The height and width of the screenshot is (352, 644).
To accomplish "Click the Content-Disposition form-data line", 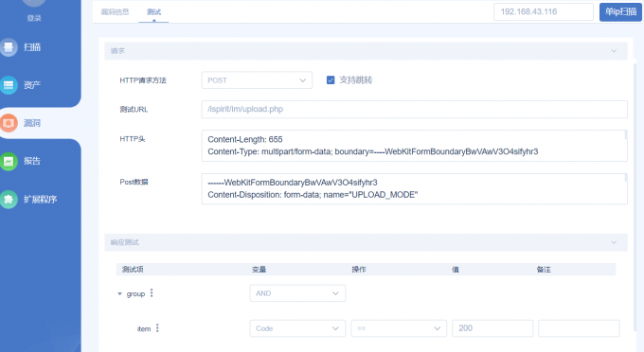I will pos(313,195).
